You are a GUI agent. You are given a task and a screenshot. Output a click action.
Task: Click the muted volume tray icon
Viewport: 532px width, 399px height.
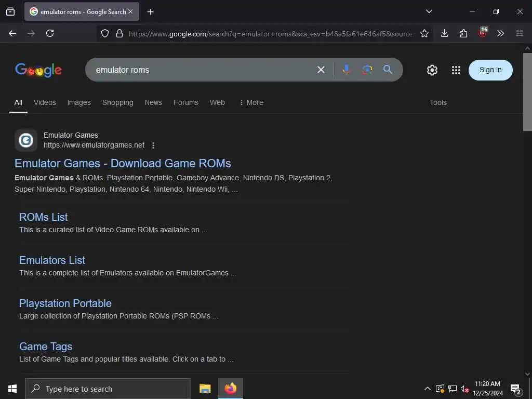pos(464,389)
